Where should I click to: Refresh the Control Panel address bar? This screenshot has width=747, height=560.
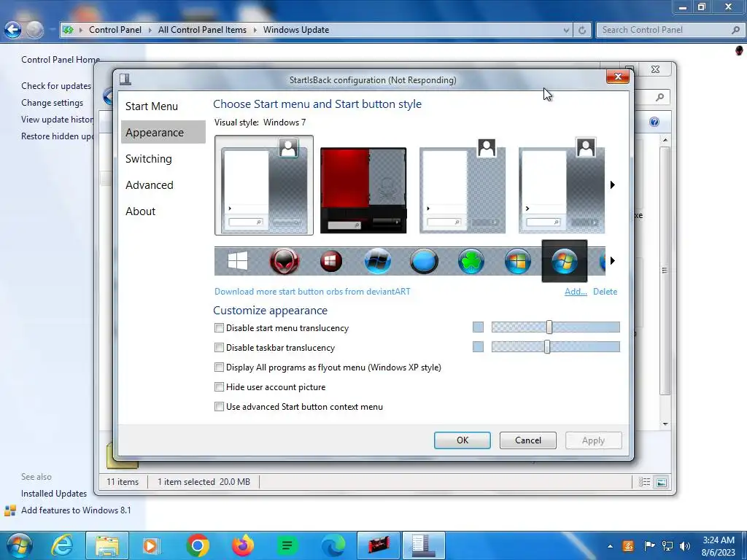(582, 30)
